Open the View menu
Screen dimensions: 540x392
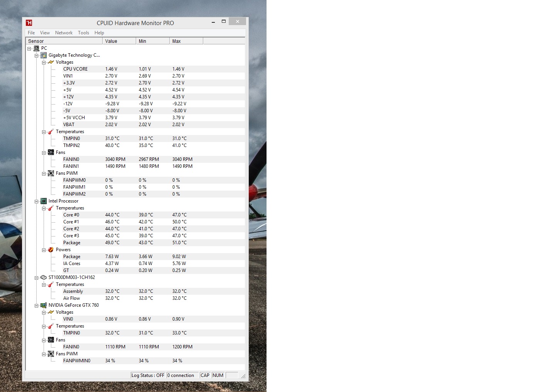[45, 33]
